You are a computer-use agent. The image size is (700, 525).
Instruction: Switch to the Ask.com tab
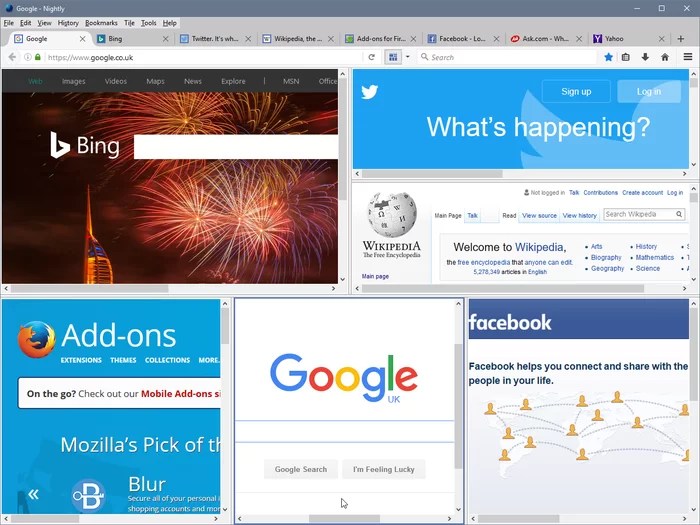(546, 39)
